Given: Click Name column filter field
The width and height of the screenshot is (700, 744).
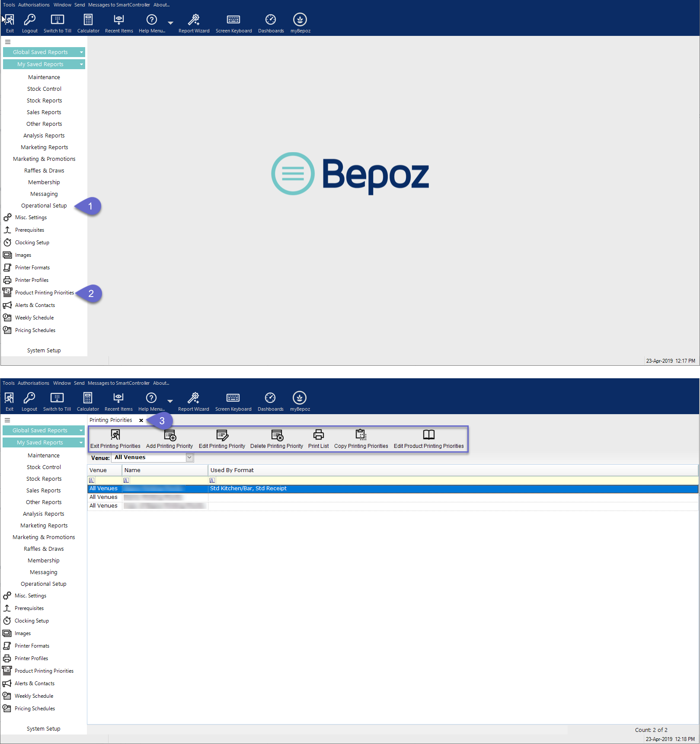Looking at the screenshot, I should [x=165, y=480].
